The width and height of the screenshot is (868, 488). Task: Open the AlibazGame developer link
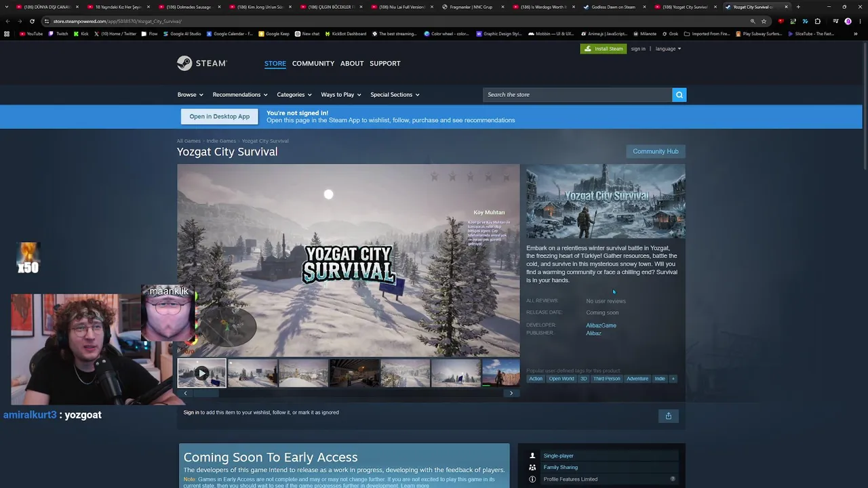601,325
